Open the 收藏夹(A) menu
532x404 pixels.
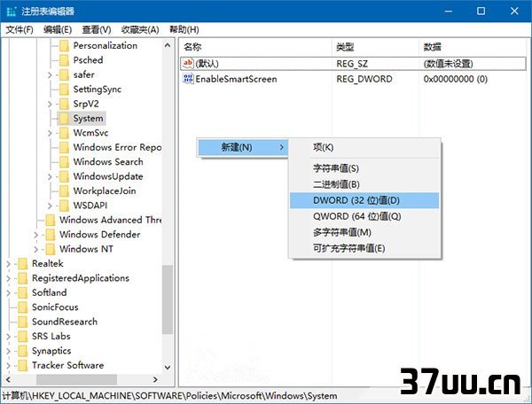140,30
